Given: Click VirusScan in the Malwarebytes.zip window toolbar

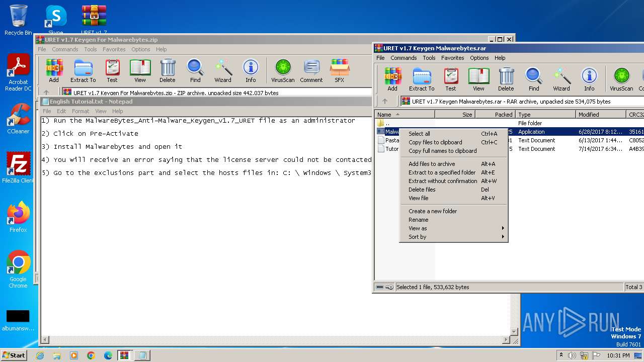Looking at the screenshot, I should 283,70.
